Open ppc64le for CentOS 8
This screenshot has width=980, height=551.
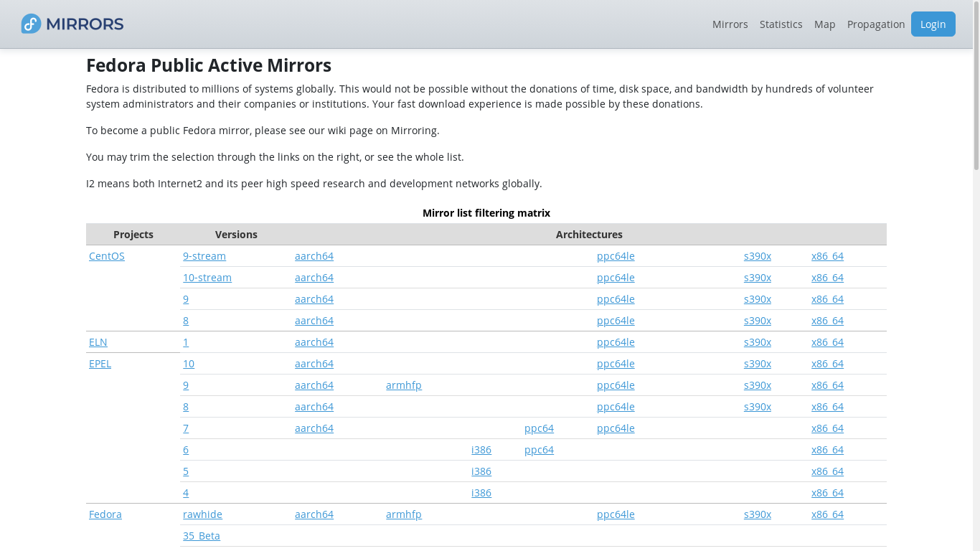tap(616, 321)
